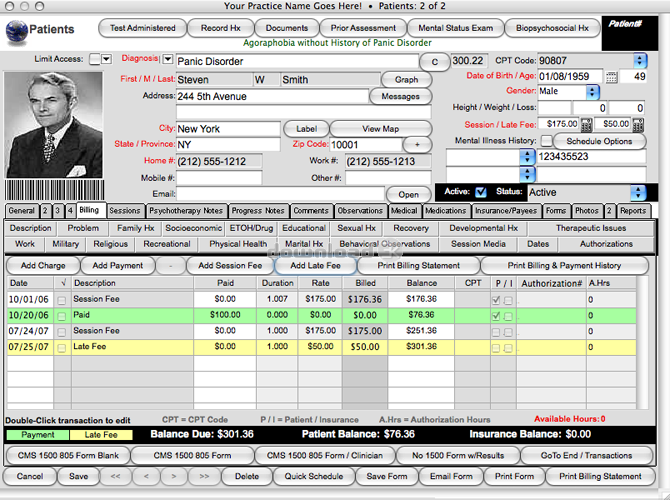Click the Save button
The image size is (670, 500).
(79, 476)
